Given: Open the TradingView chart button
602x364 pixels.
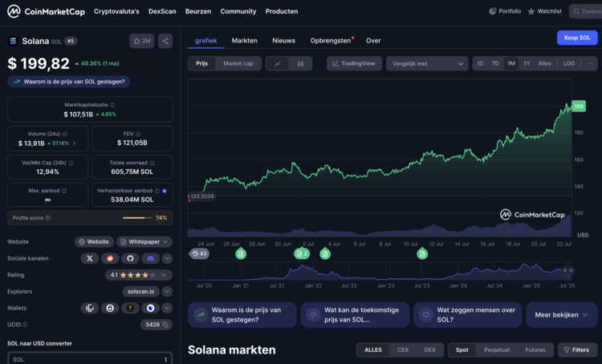Looking at the screenshot, I should pyautogui.click(x=354, y=63).
